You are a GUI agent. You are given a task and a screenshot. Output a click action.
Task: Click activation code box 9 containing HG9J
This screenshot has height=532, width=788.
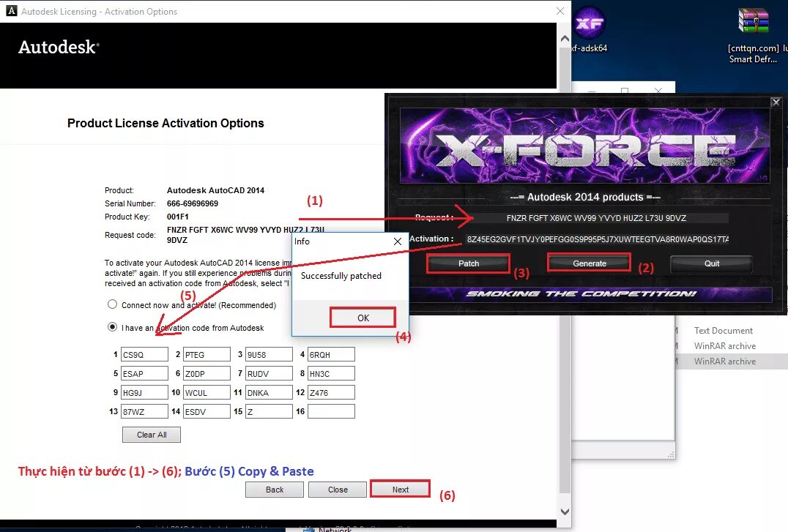144,392
